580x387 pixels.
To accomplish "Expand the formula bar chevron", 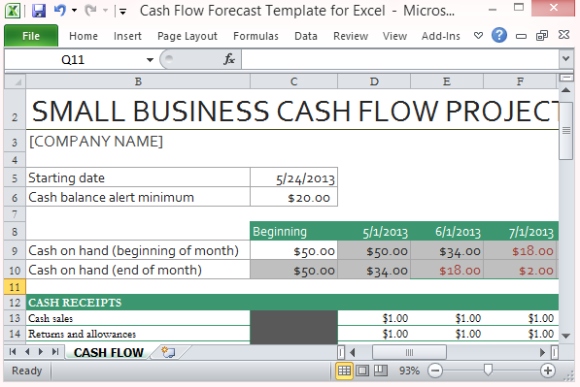I will (566, 58).
